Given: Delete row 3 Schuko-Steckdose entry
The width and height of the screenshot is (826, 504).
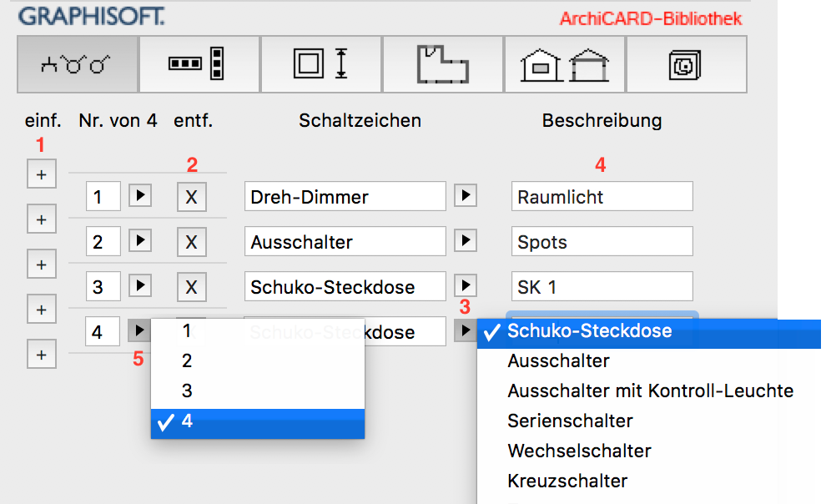Looking at the screenshot, I should (191, 287).
